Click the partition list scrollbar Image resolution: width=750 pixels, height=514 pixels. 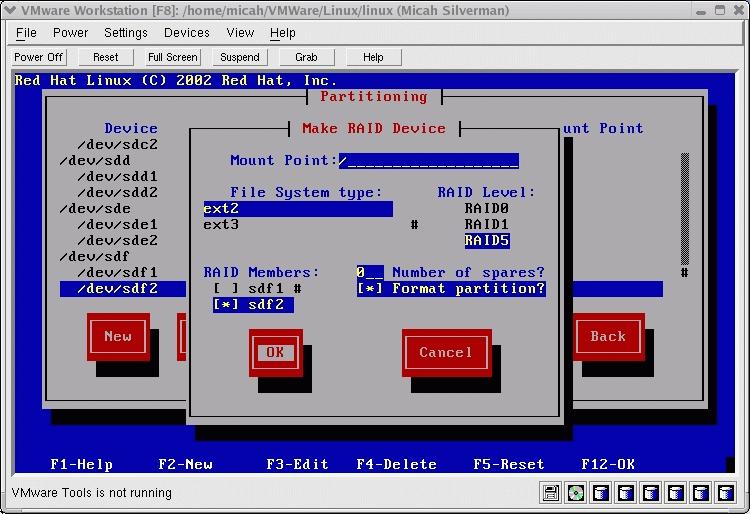(x=685, y=215)
